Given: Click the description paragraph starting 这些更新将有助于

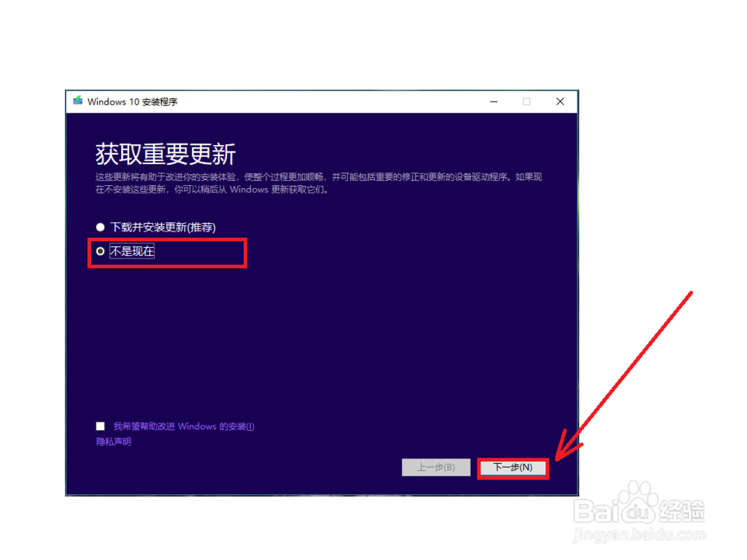Looking at the screenshot, I should (x=319, y=183).
